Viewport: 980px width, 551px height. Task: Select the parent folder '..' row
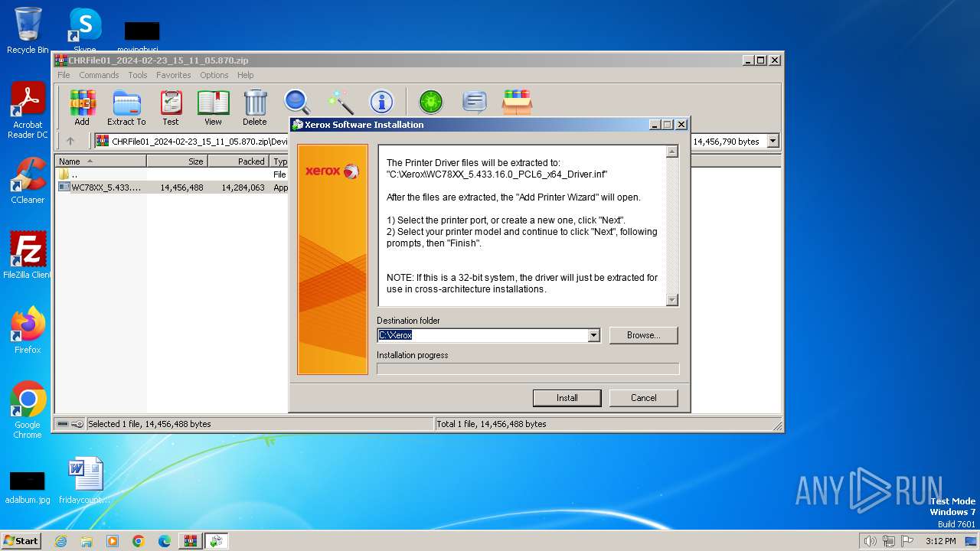click(x=172, y=174)
